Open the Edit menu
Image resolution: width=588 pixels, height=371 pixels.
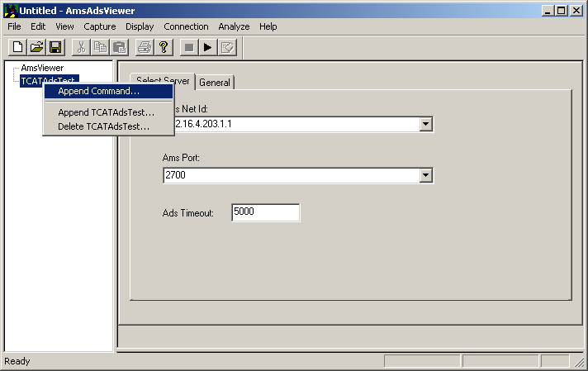point(38,26)
